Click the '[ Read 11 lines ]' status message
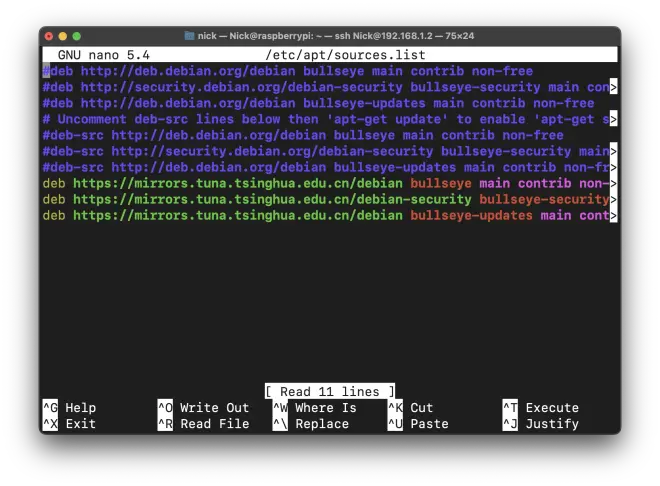Image resolution: width=660 pixels, height=486 pixels. click(x=330, y=391)
